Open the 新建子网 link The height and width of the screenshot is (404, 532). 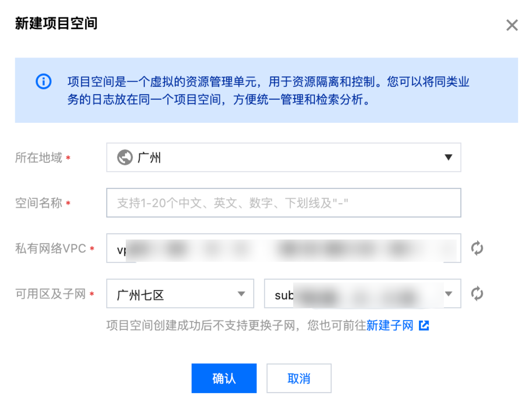tap(390, 325)
